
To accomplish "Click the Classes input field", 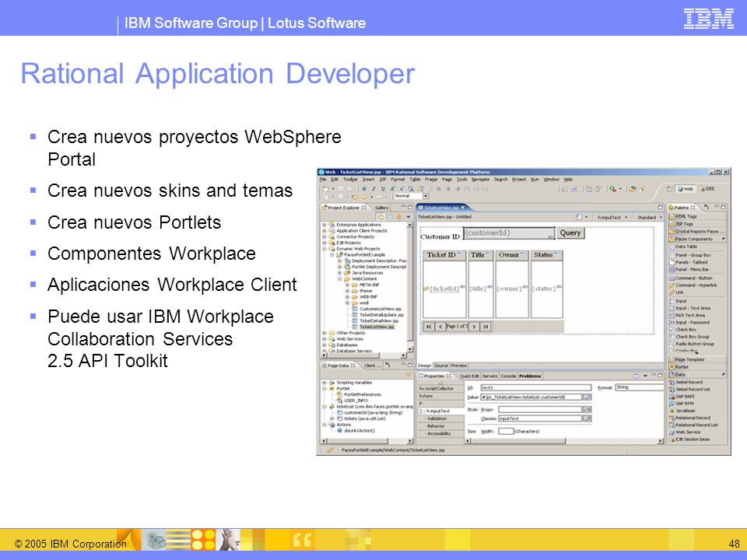I will (x=540, y=418).
